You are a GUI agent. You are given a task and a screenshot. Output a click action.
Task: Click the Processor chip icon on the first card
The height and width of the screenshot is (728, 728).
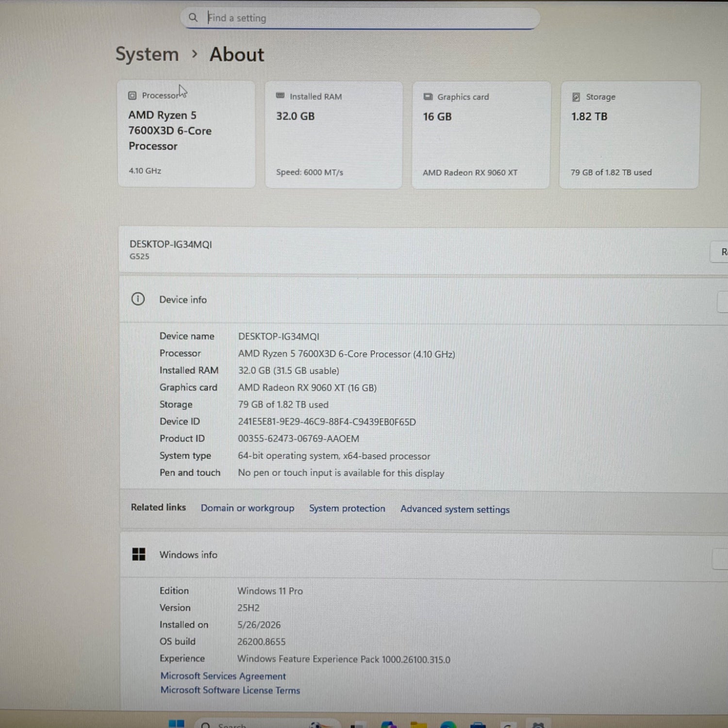(x=132, y=96)
